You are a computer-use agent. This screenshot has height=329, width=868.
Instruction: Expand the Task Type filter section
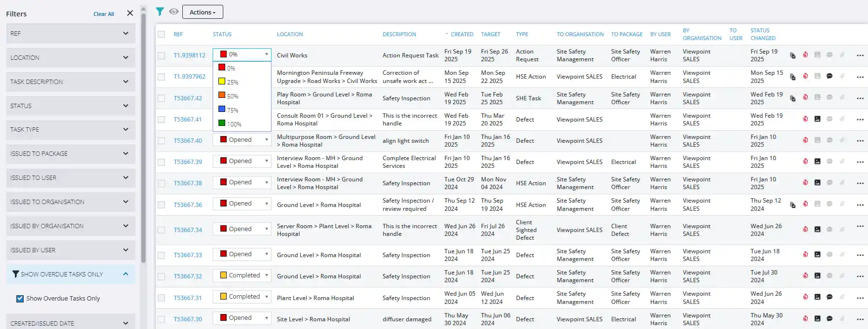pyautogui.click(x=70, y=130)
